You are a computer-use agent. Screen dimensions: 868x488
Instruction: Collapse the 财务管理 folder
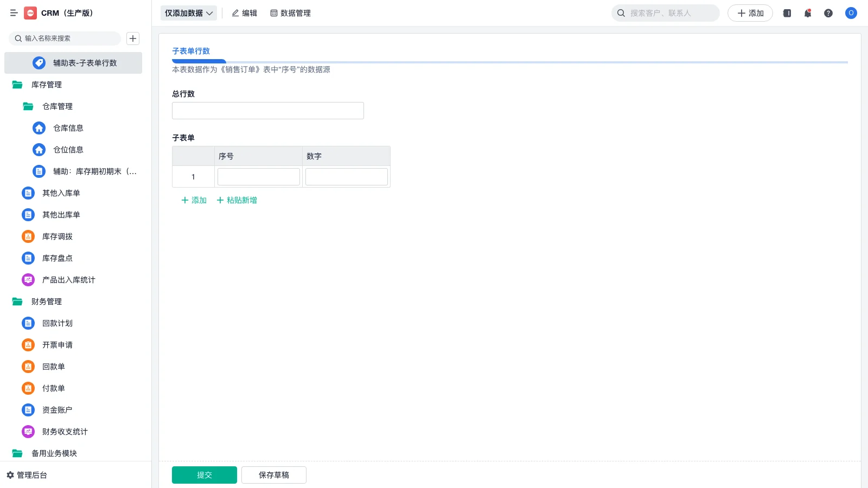(x=16, y=301)
